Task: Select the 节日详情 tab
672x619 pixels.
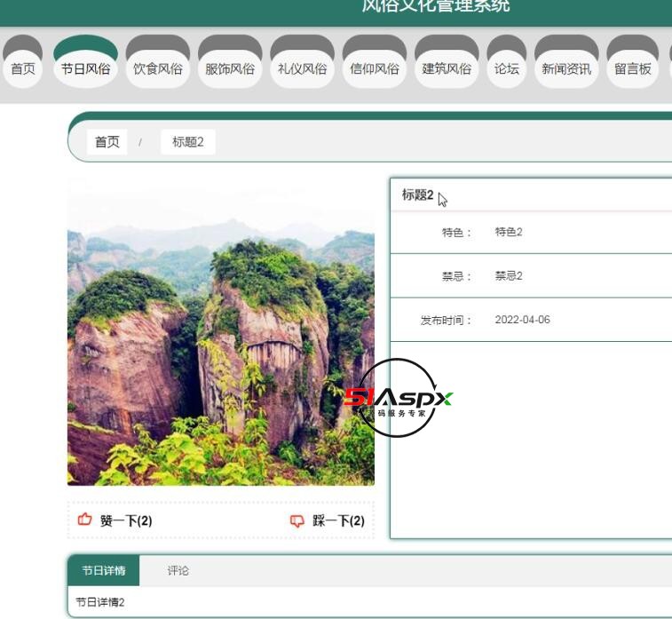Action: tap(104, 570)
